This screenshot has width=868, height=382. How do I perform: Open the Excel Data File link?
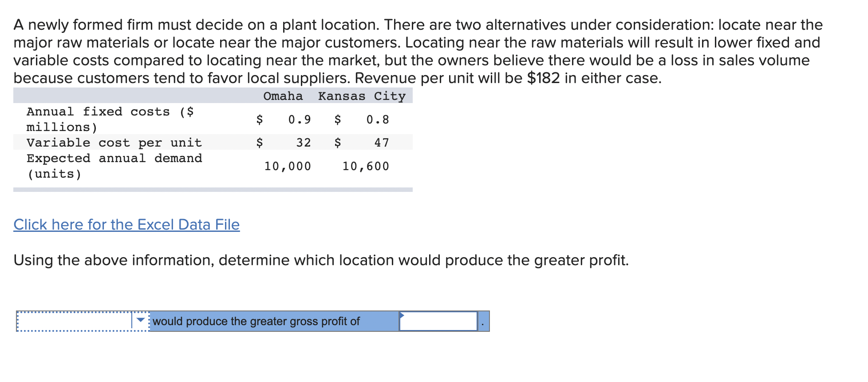click(126, 225)
